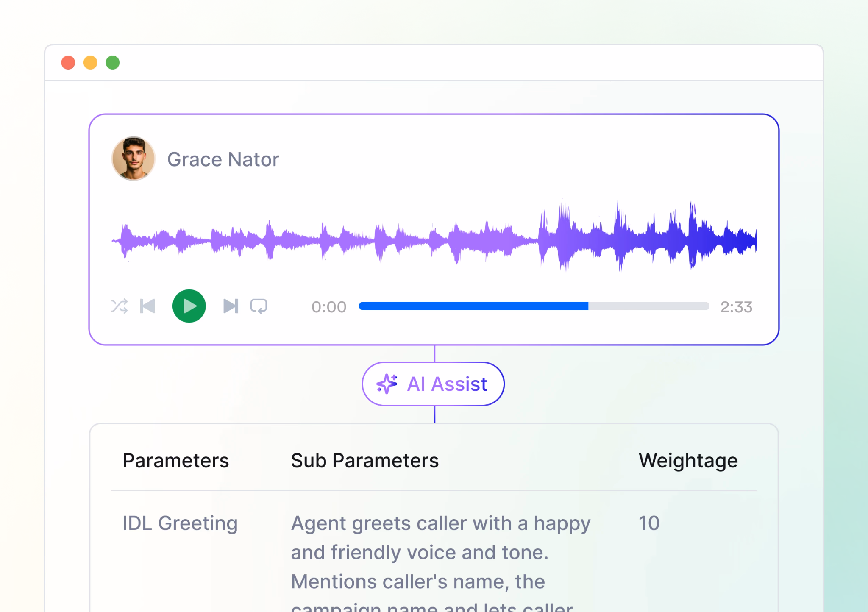Screen dimensions: 868x612
Task: Click the Weightage column header
Action: 688,461
